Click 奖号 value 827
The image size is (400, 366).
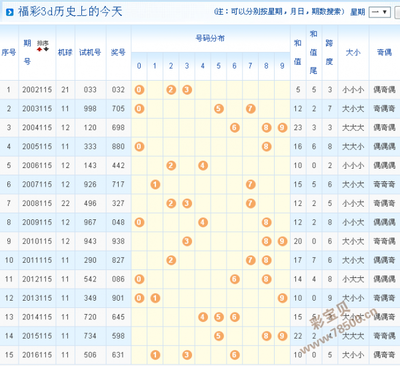tap(118, 260)
